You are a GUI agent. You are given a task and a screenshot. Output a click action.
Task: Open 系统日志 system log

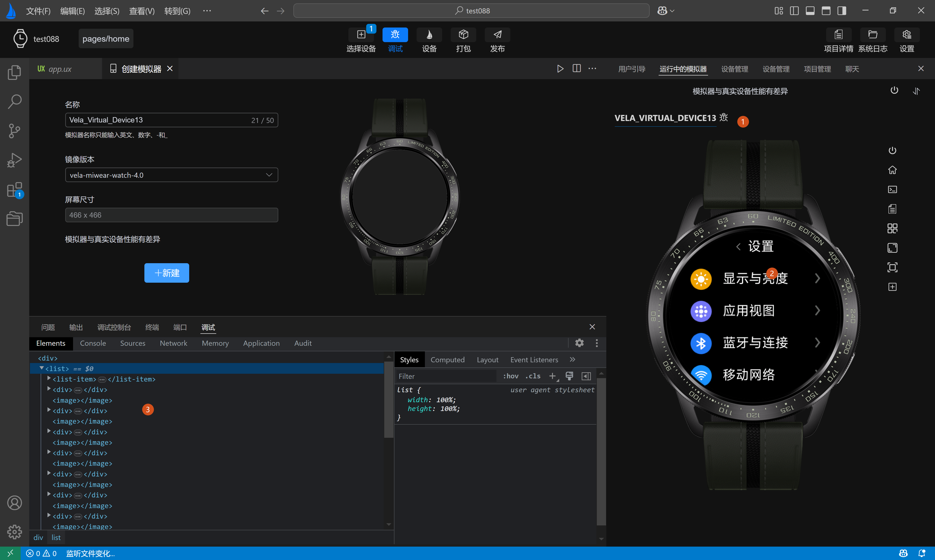coord(872,35)
